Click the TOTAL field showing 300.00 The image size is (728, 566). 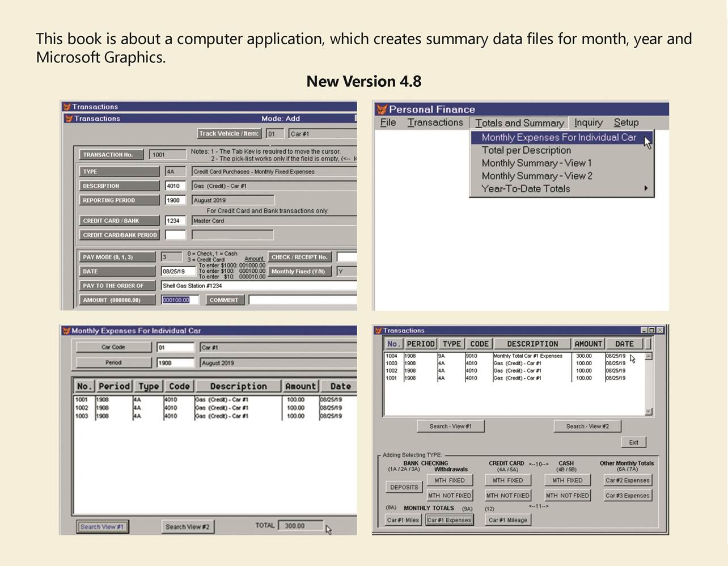300,526
